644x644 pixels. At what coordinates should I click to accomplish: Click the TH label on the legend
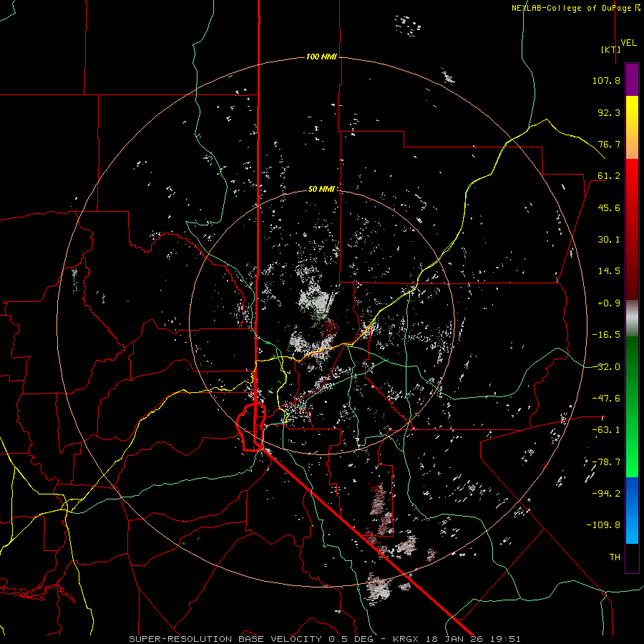click(x=615, y=557)
